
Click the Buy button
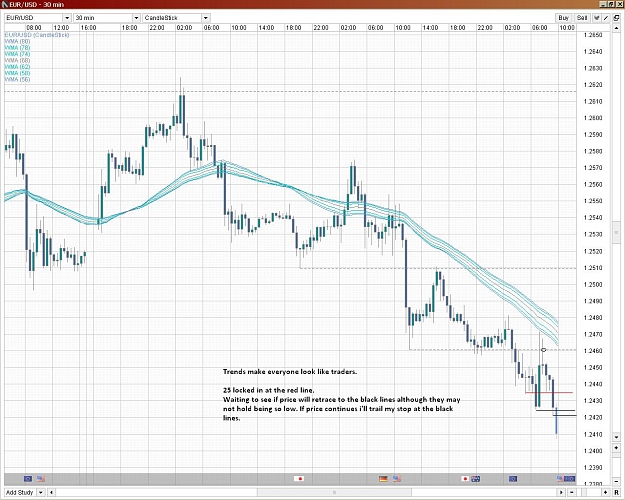(564, 18)
